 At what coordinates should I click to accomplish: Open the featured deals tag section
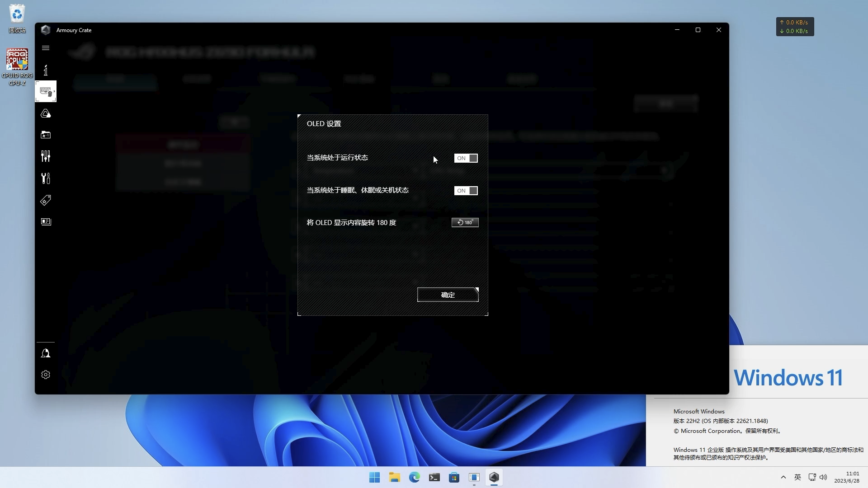click(x=45, y=200)
